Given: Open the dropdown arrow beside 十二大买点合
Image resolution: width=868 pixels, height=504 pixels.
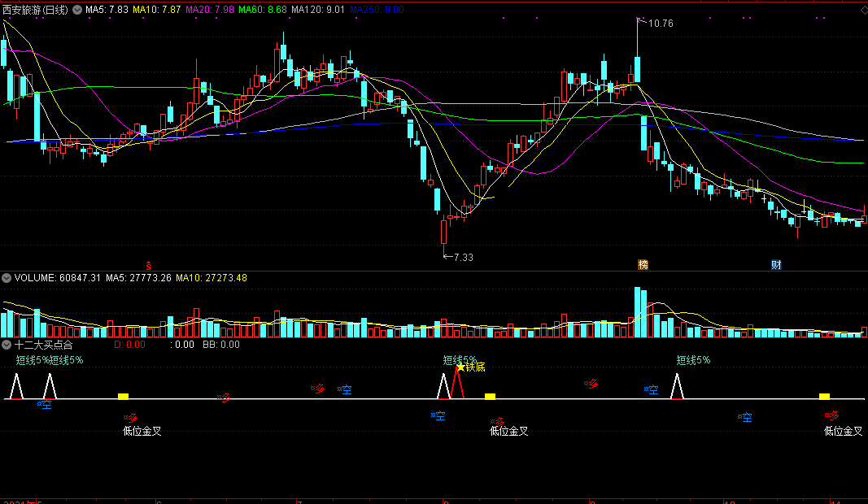Looking at the screenshot, I should 7,345.
